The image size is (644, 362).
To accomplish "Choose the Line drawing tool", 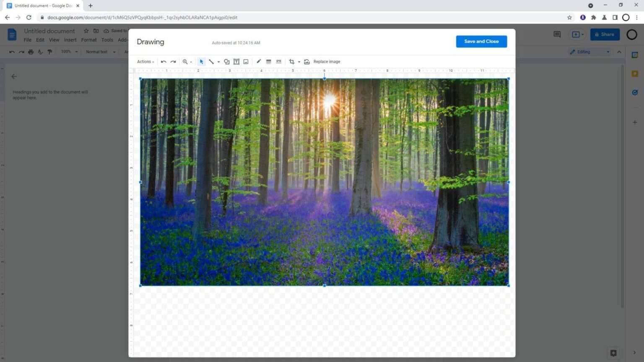I will click(212, 62).
